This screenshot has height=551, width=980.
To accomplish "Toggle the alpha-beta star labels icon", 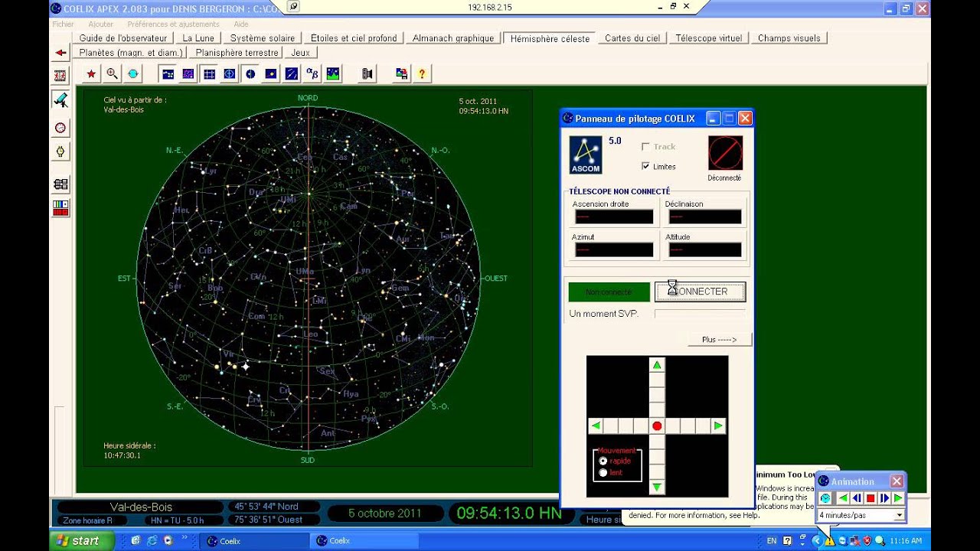I will (312, 73).
